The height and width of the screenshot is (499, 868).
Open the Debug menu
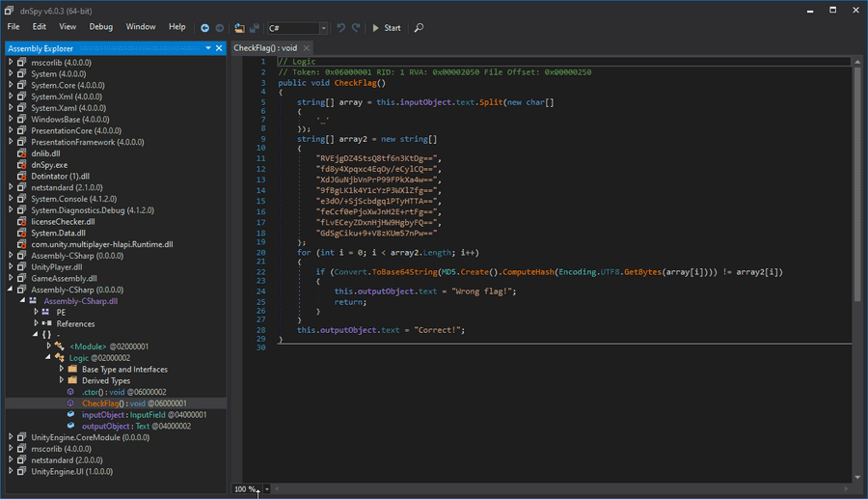click(x=100, y=27)
